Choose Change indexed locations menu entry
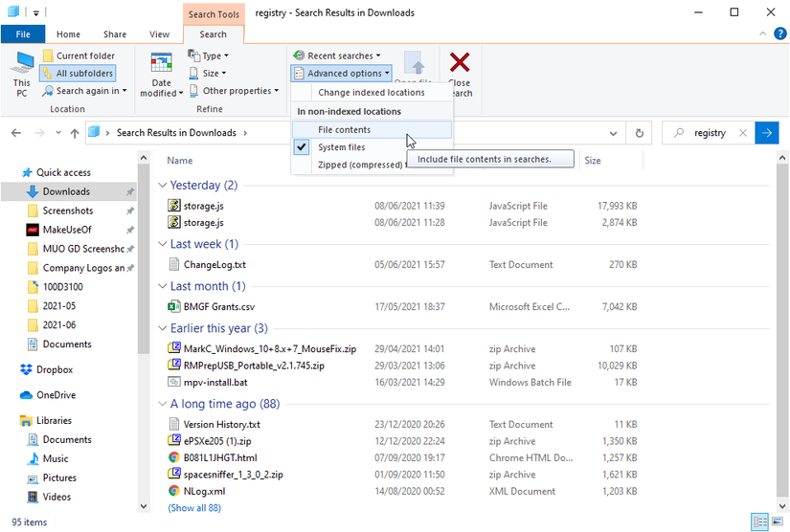The height and width of the screenshot is (532, 790). (372, 93)
